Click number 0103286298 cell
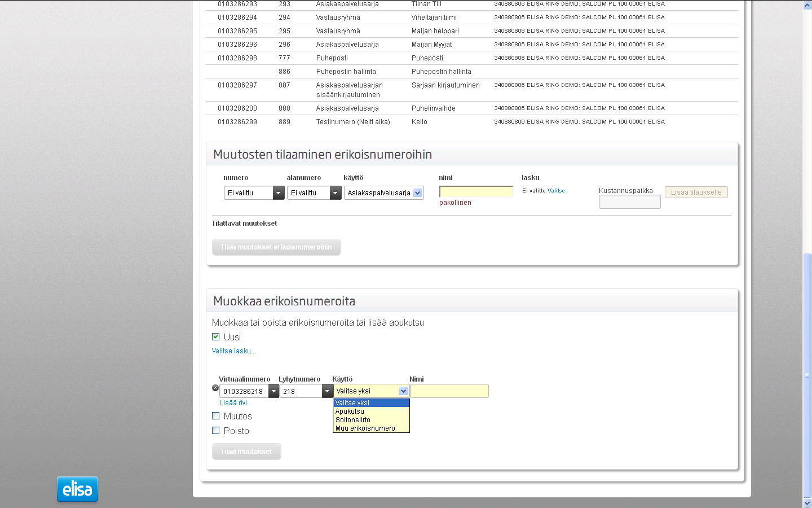Screen dimensions: 812x508 (x=237, y=58)
